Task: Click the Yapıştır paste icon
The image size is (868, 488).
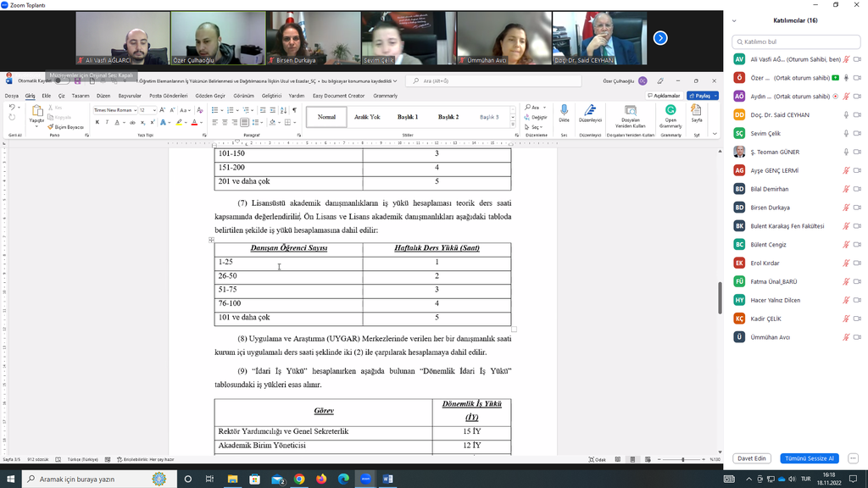Action: pyautogui.click(x=36, y=114)
